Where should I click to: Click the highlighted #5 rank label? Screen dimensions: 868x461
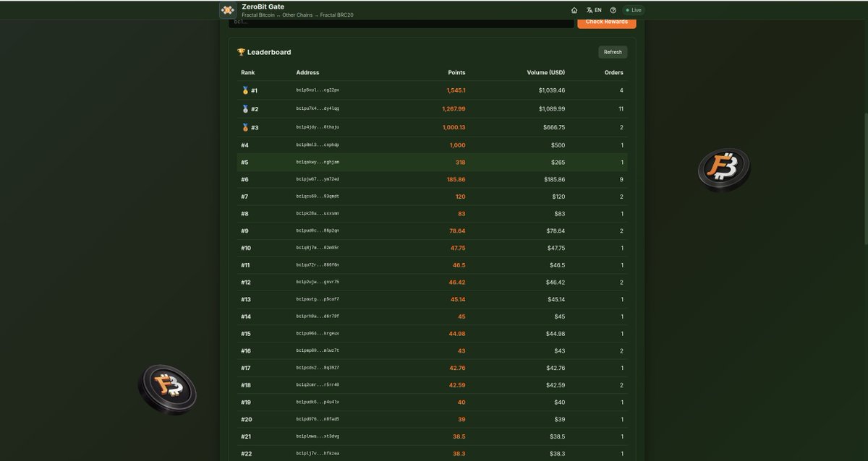click(244, 163)
